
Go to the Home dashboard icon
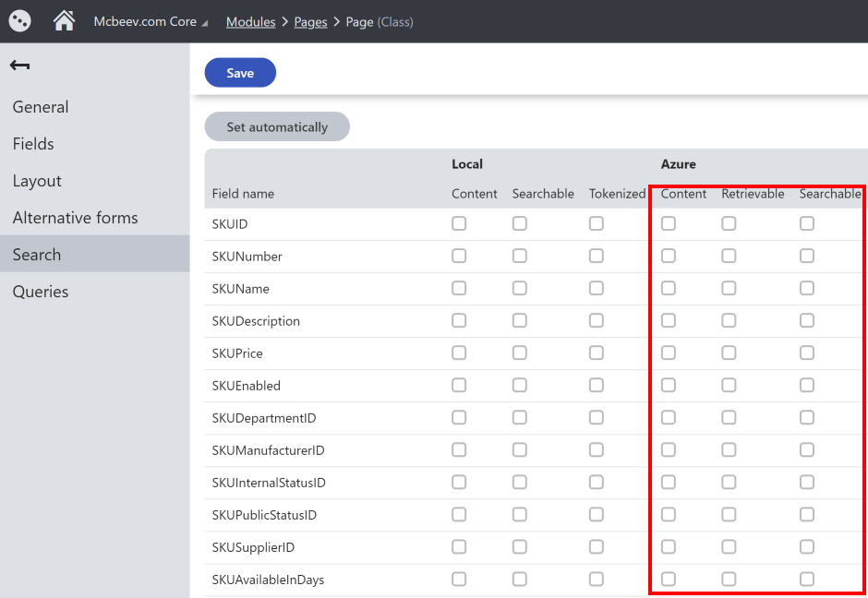coord(64,21)
